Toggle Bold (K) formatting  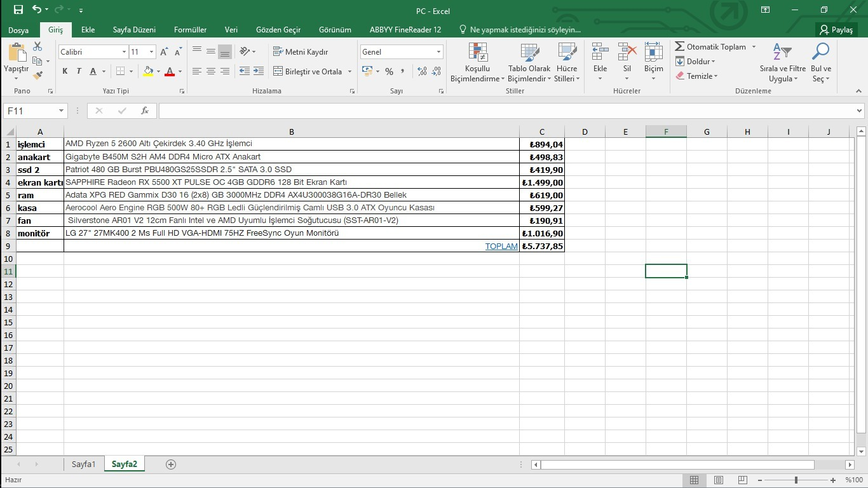pyautogui.click(x=65, y=71)
